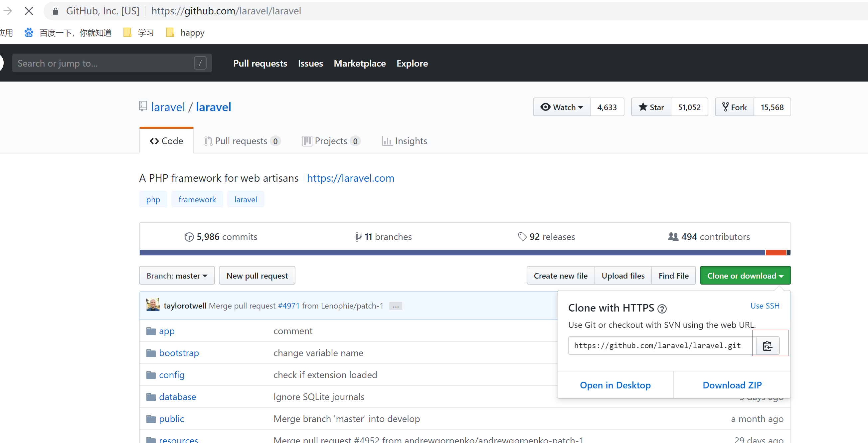868x443 pixels.
Task: Click the app folder icon
Action: click(x=151, y=331)
